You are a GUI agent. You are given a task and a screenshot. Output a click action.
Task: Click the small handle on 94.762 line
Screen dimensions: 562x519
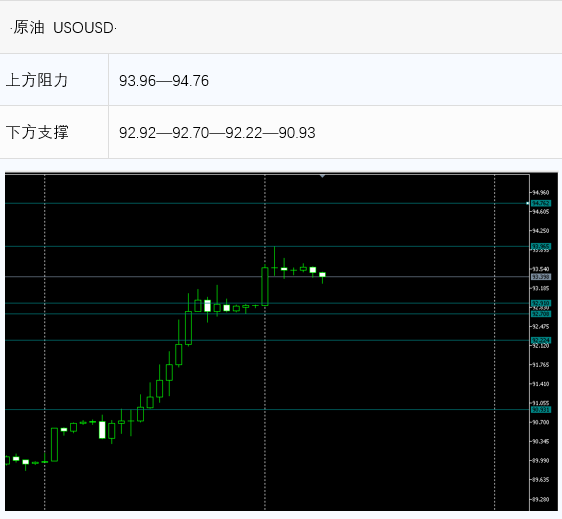point(527,203)
